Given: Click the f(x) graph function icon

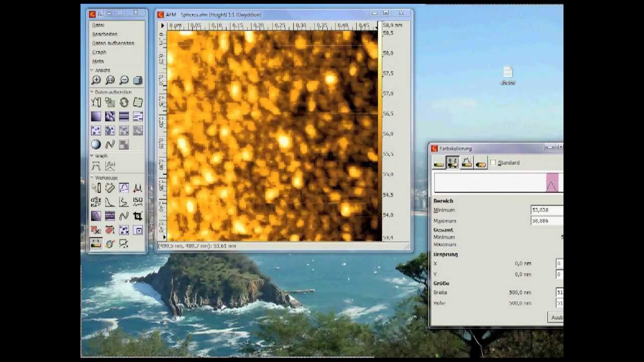Looking at the screenshot, I should [110, 166].
